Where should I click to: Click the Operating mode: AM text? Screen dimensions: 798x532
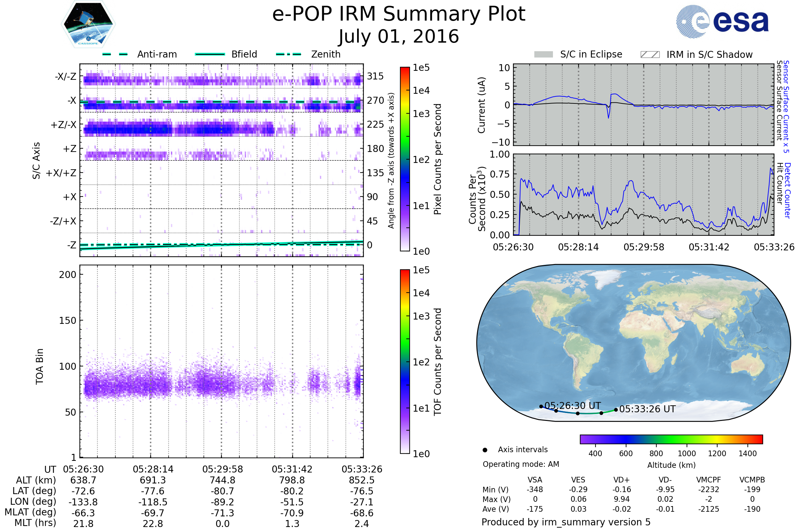pos(521,464)
